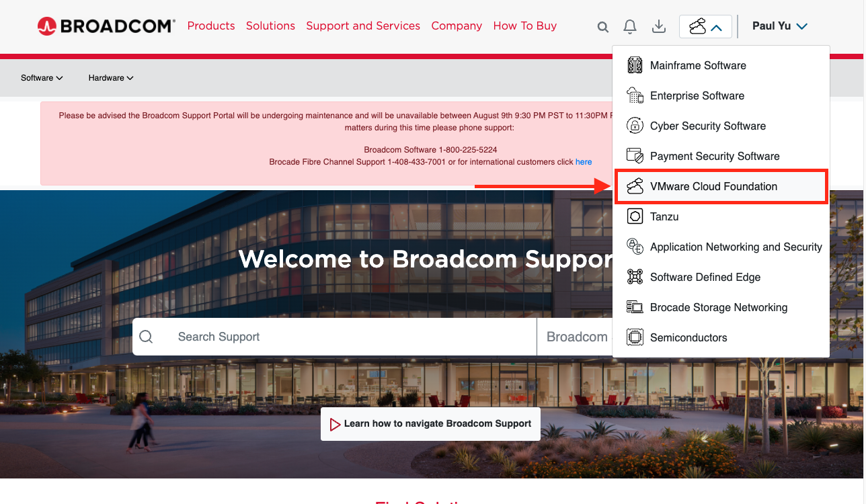
Task: Click Learn how to navigate Broadcom Support
Action: (430, 424)
